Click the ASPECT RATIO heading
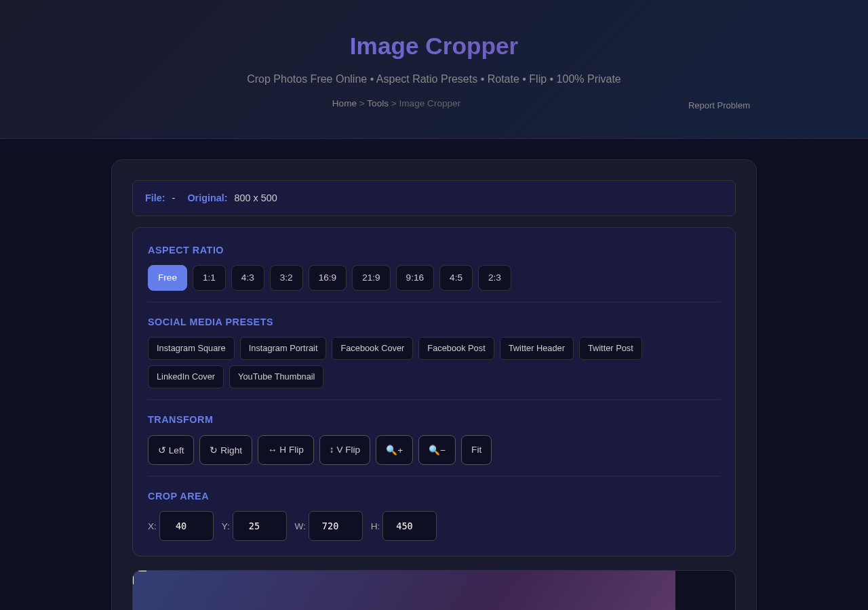Viewport: 868px width, 610px height. click(x=186, y=250)
